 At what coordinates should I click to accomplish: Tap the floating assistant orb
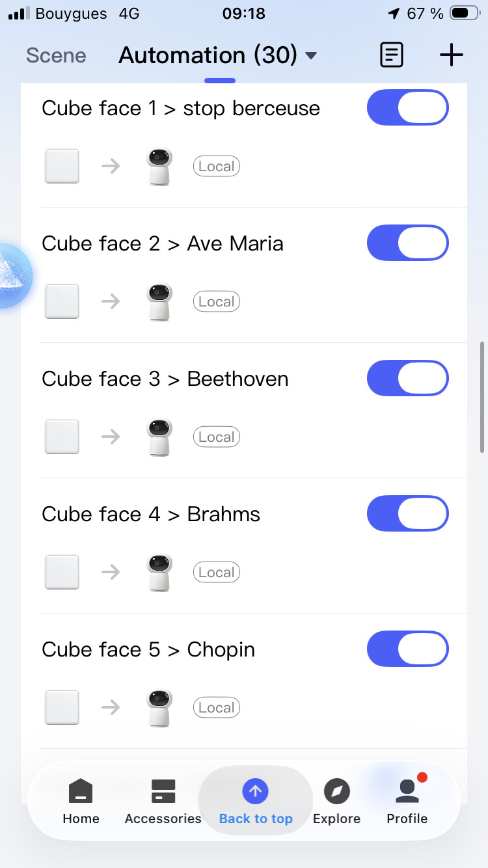[13, 276]
